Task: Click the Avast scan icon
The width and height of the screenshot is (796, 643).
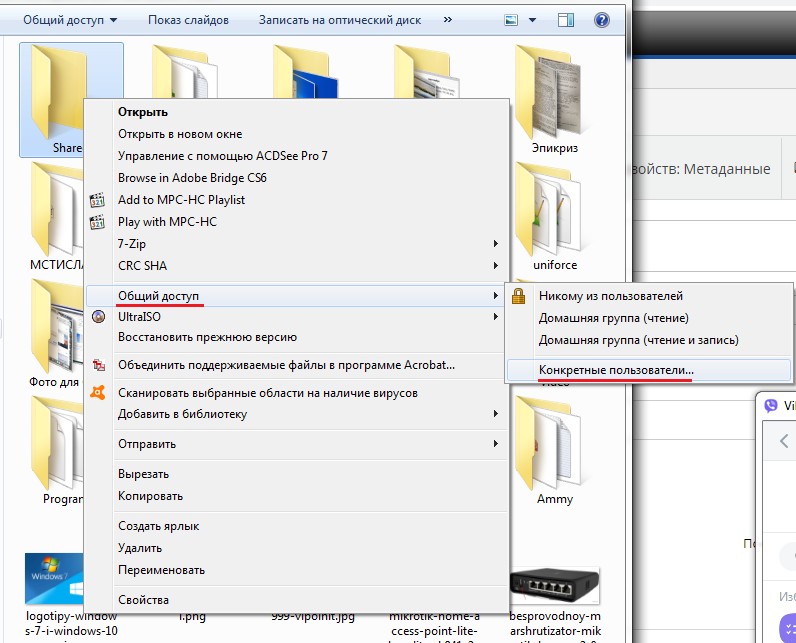Action: click(x=97, y=392)
